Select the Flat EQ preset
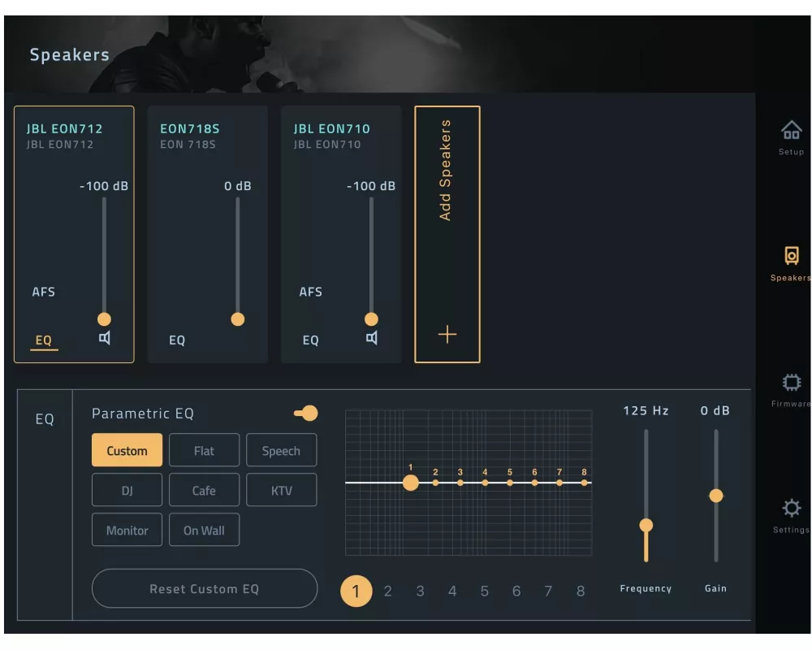812x650 pixels. pos(204,451)
